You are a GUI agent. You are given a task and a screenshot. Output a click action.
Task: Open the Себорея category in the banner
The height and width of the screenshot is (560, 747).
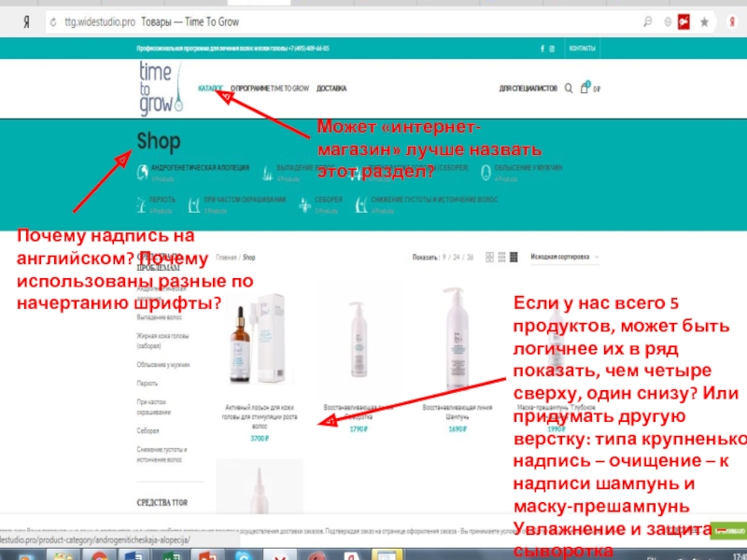click(329, 200)
